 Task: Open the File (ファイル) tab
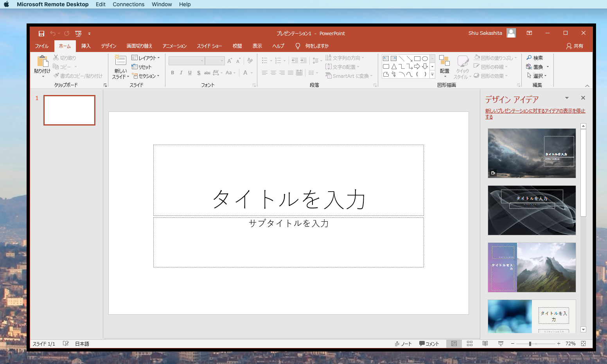click(x=42, y=46)
